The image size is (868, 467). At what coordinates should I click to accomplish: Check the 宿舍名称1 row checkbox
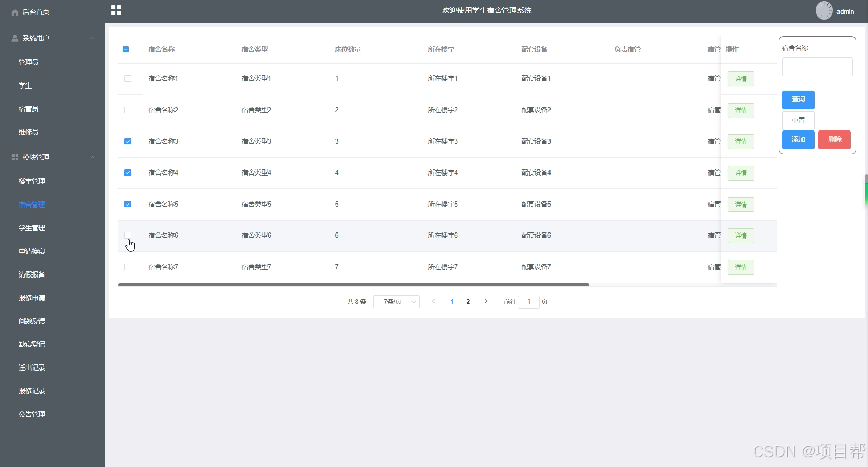coord(127,79)
